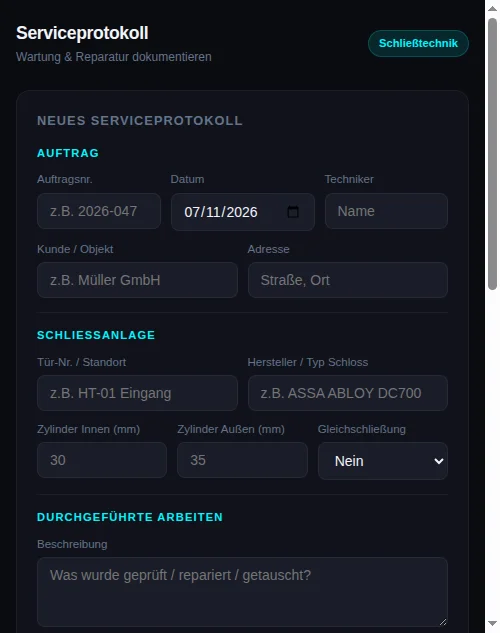Click the Techniker name field
Image resolution: width=500 pixels, height=633 pixels.
(x=386, y=211)
